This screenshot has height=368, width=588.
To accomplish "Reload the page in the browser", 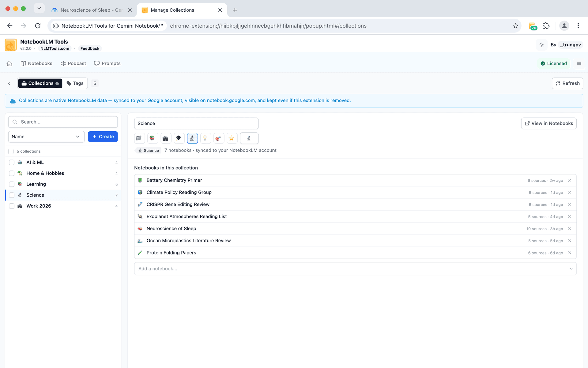I will (x=38, y=26).
